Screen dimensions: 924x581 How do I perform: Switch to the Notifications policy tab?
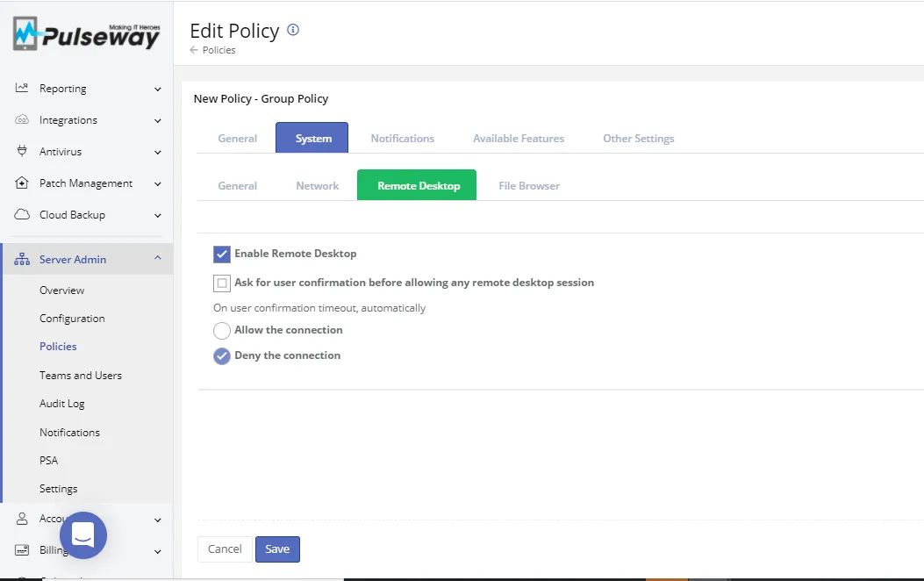402,139
